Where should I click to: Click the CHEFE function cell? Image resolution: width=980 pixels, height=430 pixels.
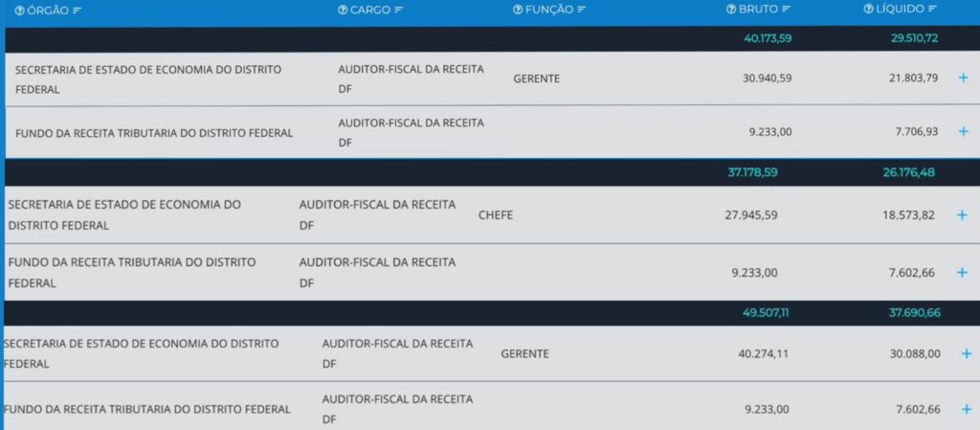click(x=496, y=215)
